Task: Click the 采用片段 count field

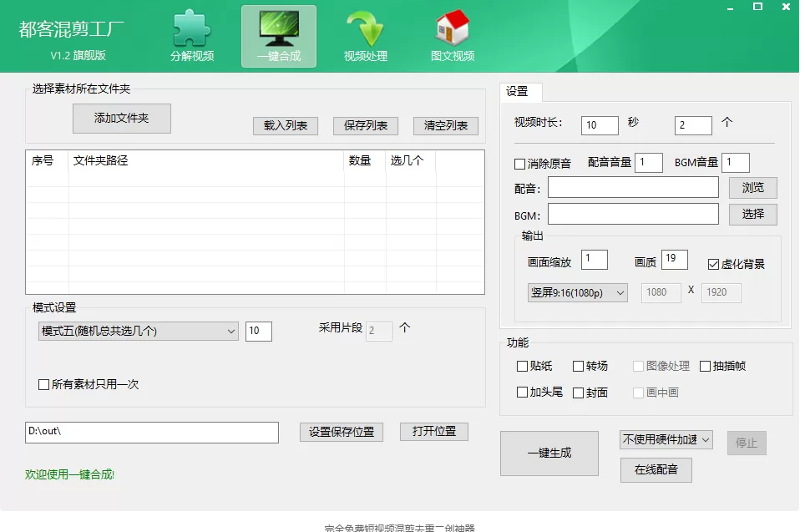Action: point(379,332)
